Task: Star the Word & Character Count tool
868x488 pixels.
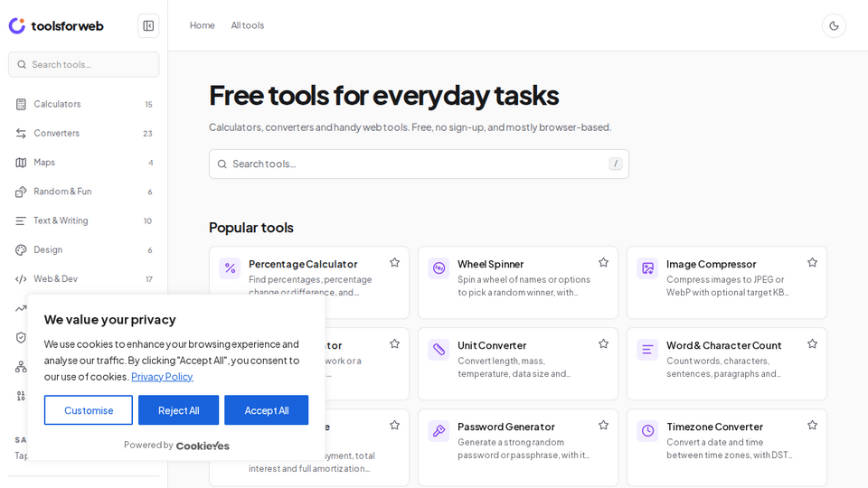Action: point(812,343)
